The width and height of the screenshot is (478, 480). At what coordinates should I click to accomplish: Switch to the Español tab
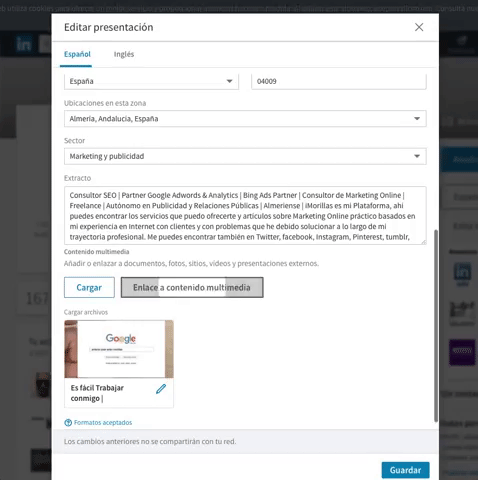tap(77, 54)
